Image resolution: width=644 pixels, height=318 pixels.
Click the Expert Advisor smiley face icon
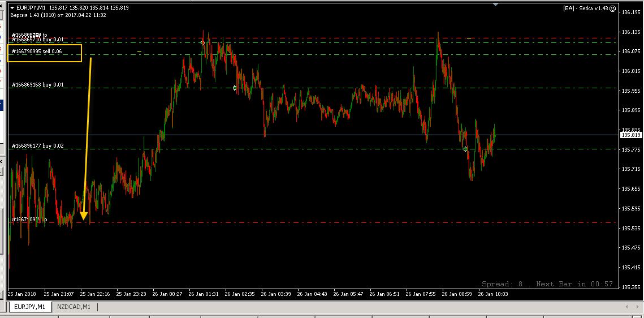[612, 8]
